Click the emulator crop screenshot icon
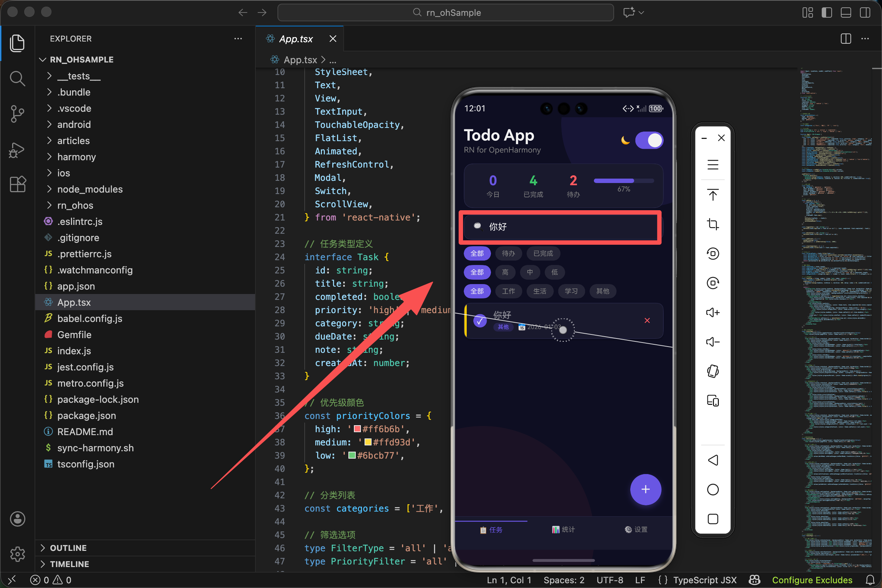The image size is (882, 588). 713,224
